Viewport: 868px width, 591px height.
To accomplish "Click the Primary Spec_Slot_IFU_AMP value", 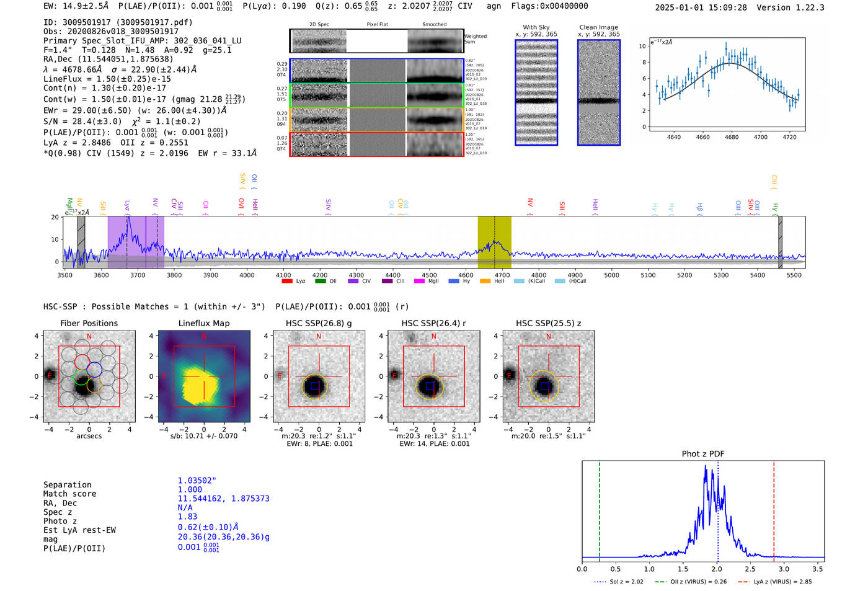I will click(208, 41).
